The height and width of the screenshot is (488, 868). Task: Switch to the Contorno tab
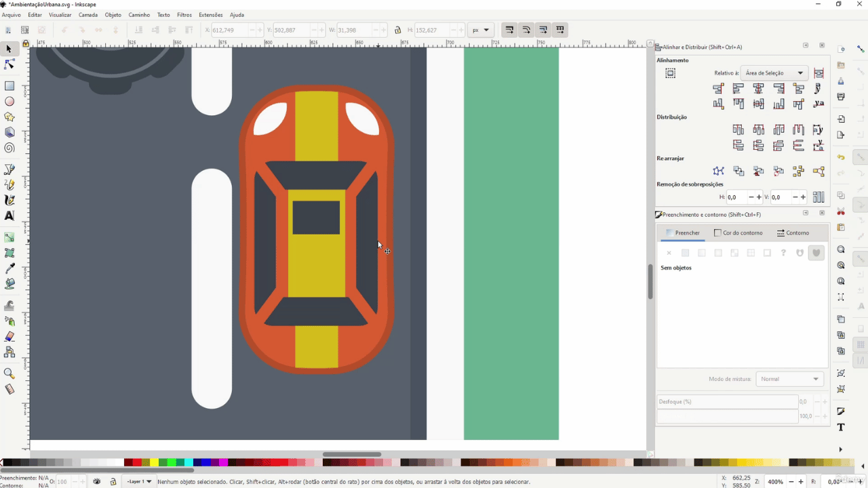(x=793, y=233)
